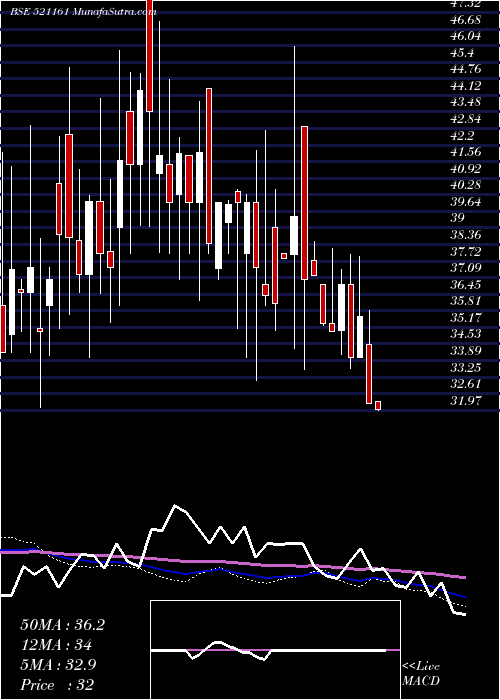Click the 37.72 price axis label
Screen dimensions: 500x700
[466, 252]
